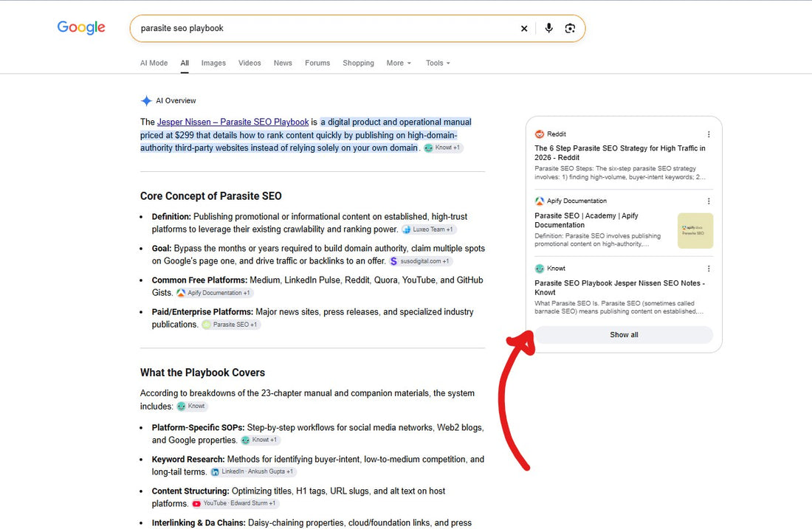The width and height of the screenshot is (812, 529).
Task: Open LinkedIn · Ankush Gupta +1 chip
Action: [252, 471]
